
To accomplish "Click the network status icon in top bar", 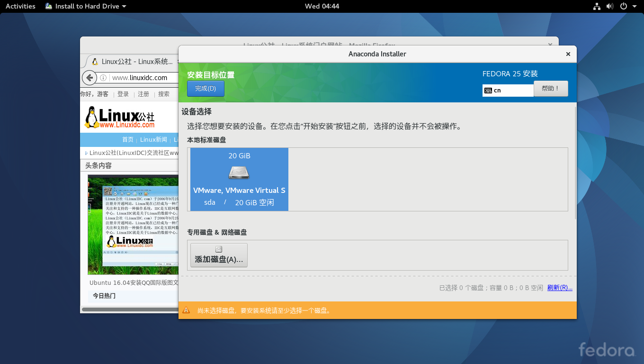I will pos(597,6).
